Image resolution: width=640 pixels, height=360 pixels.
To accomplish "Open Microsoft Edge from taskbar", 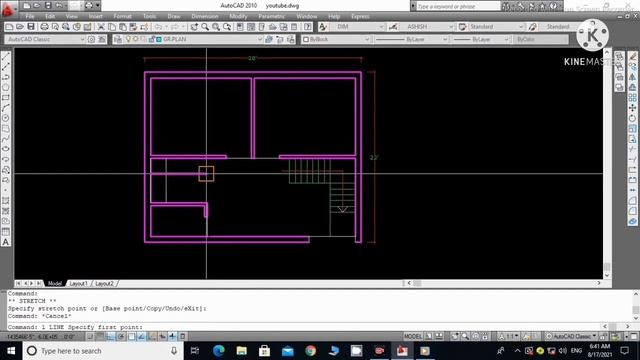I will [x=219, y=351].
